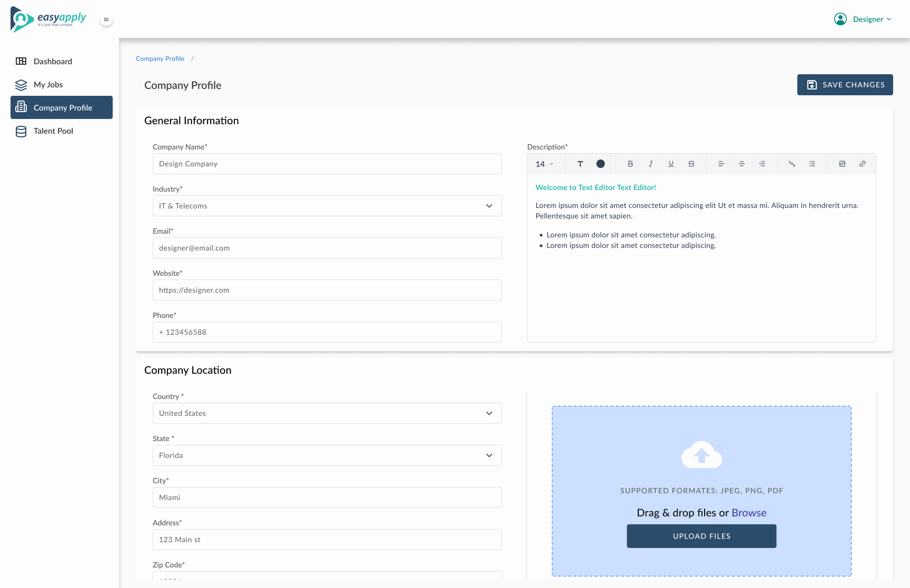Insert an image into the description
The height and width of the screenshot is (588, 910).
842,164
